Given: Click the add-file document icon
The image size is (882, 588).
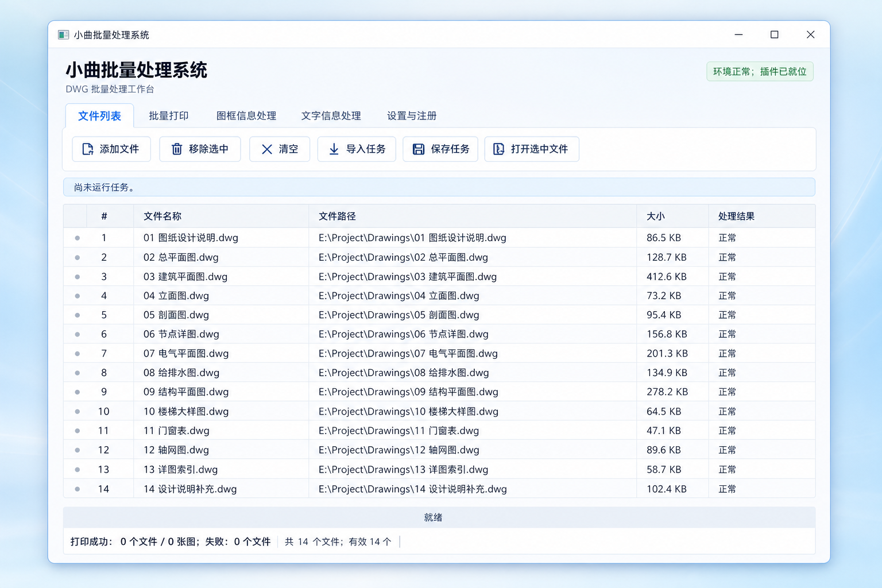Looking at the screenshot, I should click(x=88, y=149).
